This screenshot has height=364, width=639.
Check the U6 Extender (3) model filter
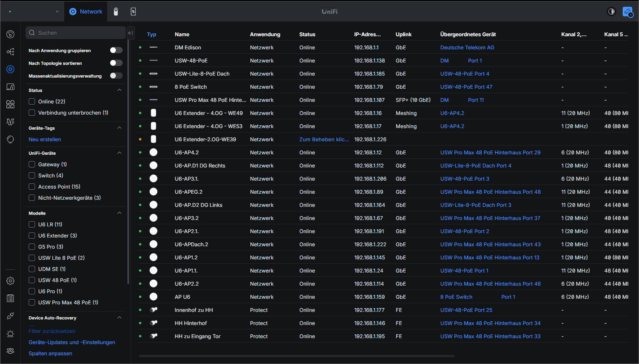click(x=32, y=236)
